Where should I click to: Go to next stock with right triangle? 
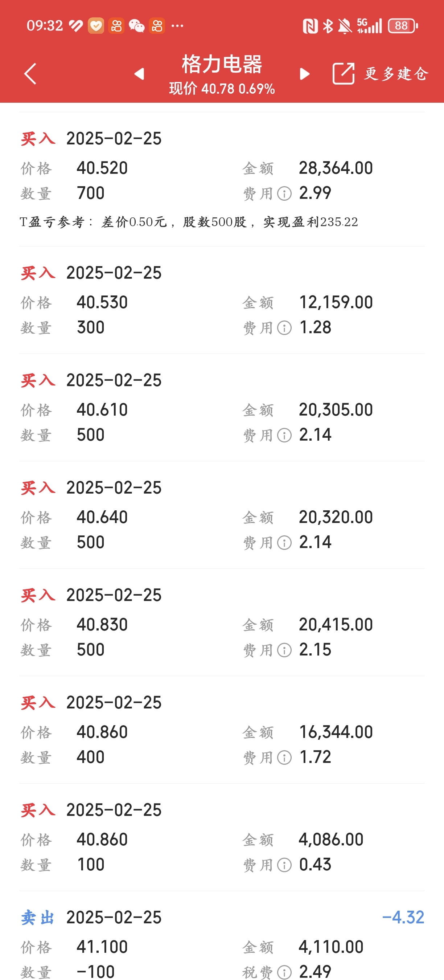[304, 73]
